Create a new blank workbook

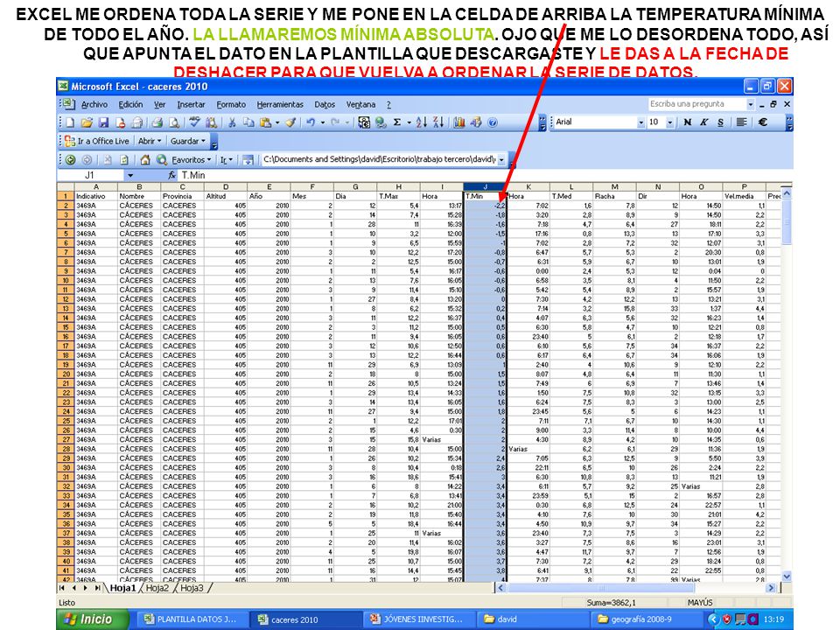[x=70, y=122]
